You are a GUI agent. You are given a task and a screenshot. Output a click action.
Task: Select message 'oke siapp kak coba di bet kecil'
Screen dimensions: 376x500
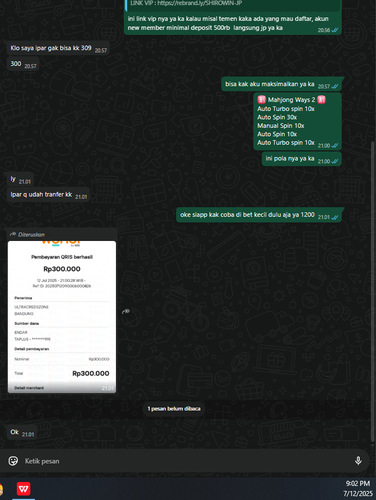click(259, 215)
